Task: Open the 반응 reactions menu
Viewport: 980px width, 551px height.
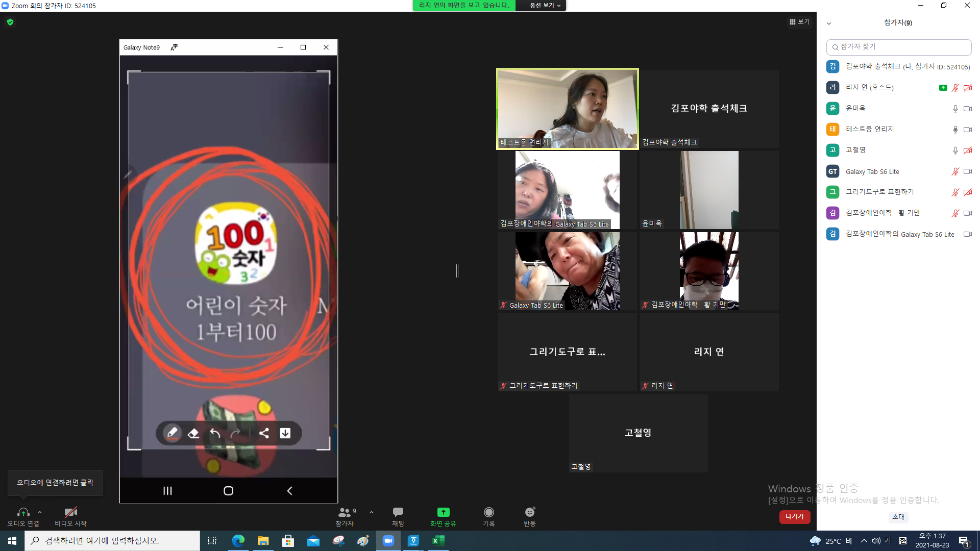Action: [530, 516]
